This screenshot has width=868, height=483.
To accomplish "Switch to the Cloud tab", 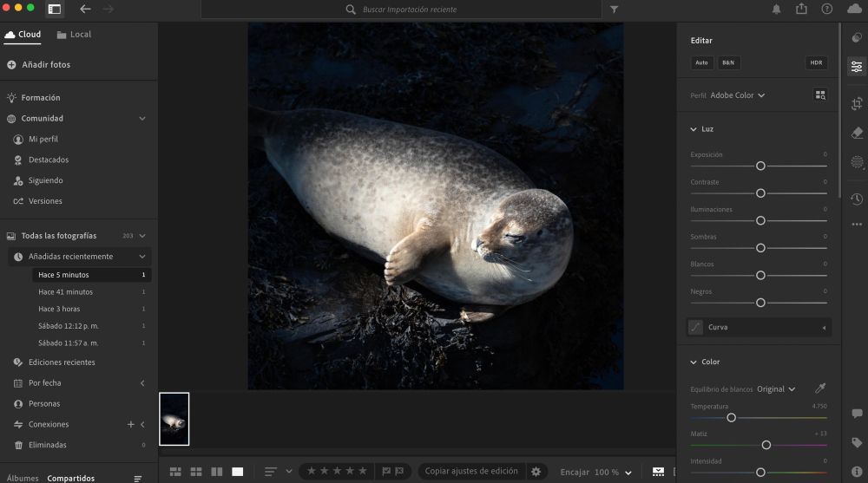I will click(x=23, y=35).
